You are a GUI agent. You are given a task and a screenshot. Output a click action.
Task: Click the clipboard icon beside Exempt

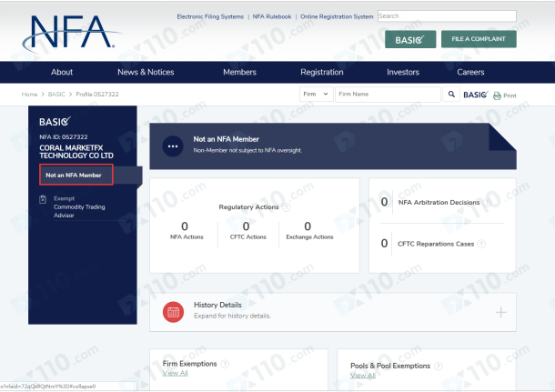[43, 199]
